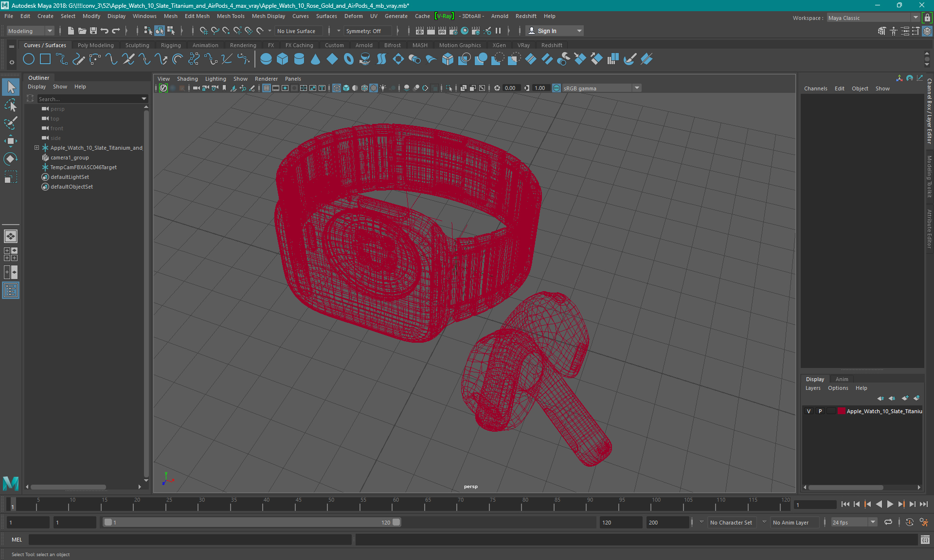The image size is (934, 560).
Task: Activate the Scale tool
Action: pyautogui.click(x=11, y=177)
